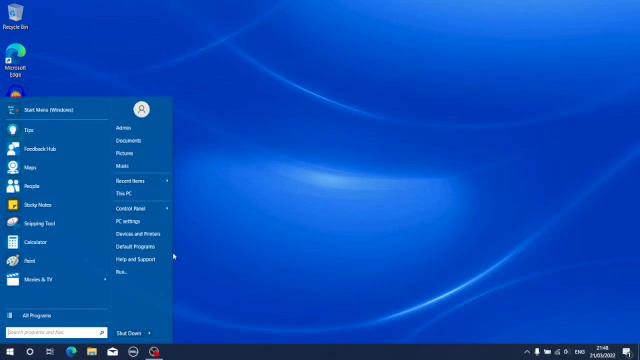The height and width of the screenshot is (360, 640).
Task: Expand the Movies & TV submenu arrow
Action: [x=105, y=280]
